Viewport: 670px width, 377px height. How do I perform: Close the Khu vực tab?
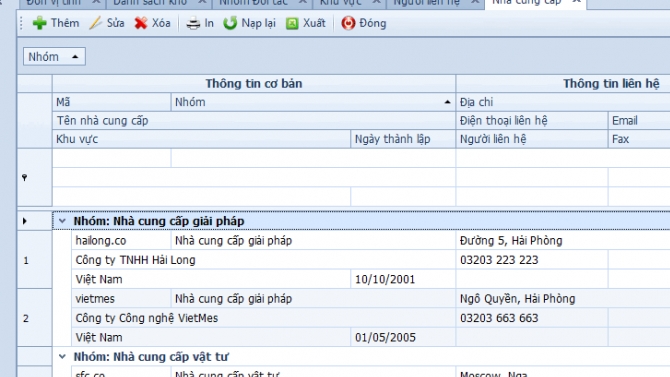[376, 2]
